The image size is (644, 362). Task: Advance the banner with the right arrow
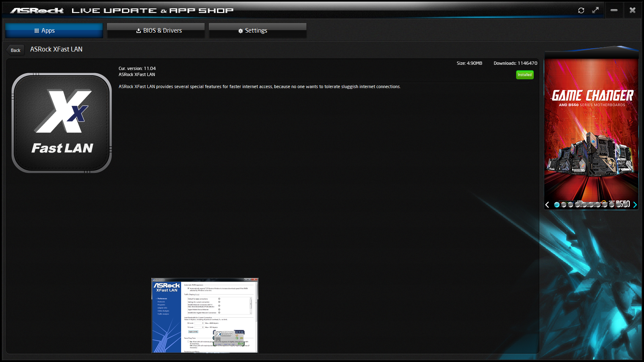pos(635,205)
